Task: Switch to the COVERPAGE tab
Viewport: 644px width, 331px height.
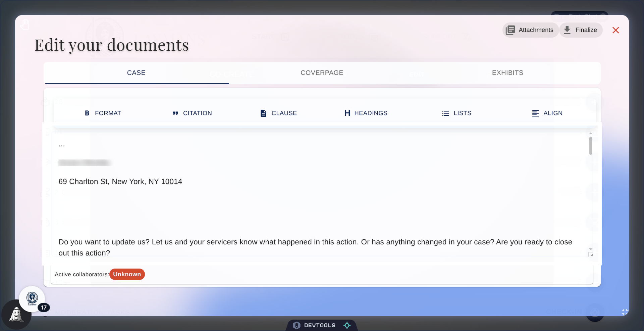Action: pyautogui.click(x=322, y=73)
